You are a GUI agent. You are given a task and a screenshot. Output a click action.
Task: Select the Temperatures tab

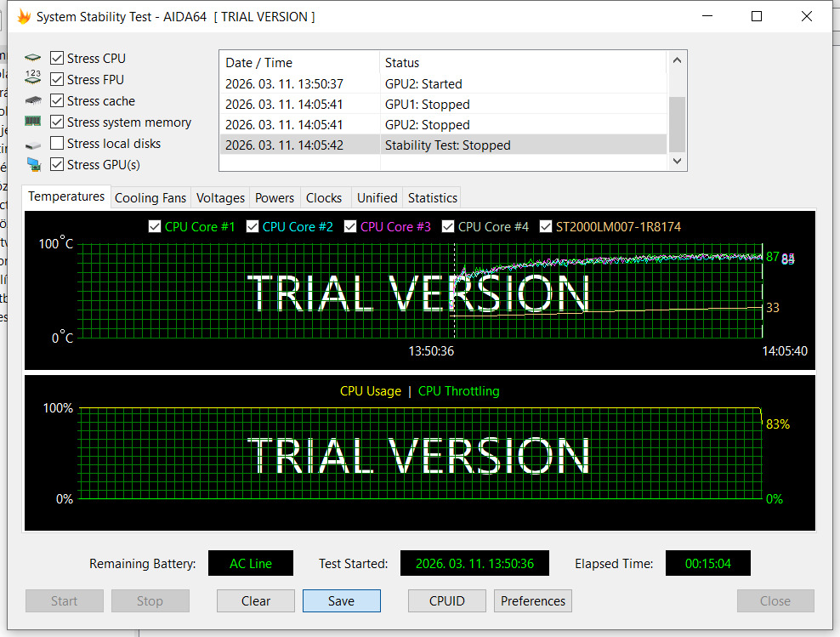pos(66,196)
